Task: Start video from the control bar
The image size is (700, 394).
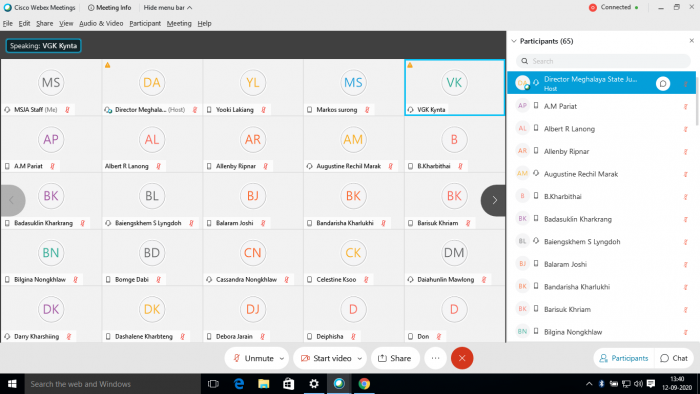Action: 326,358
